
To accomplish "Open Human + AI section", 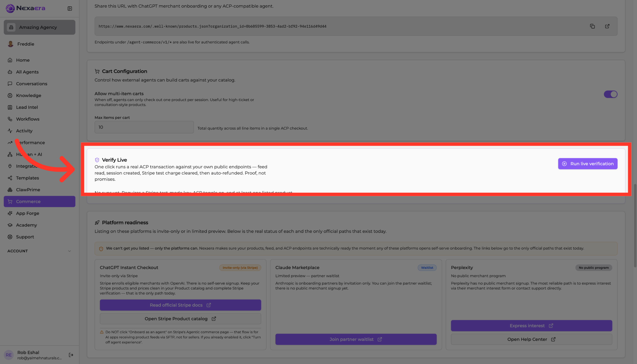I will pyautogui.click(x=40, y=154).
